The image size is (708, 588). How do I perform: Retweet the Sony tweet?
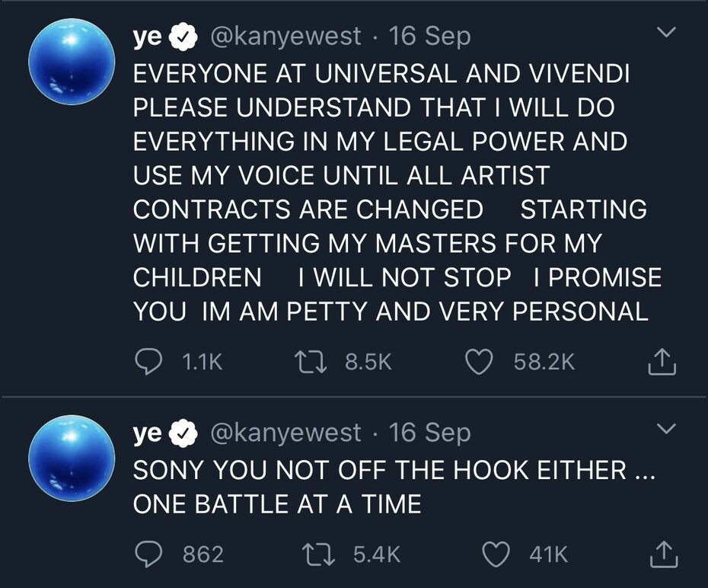point(320,554)
